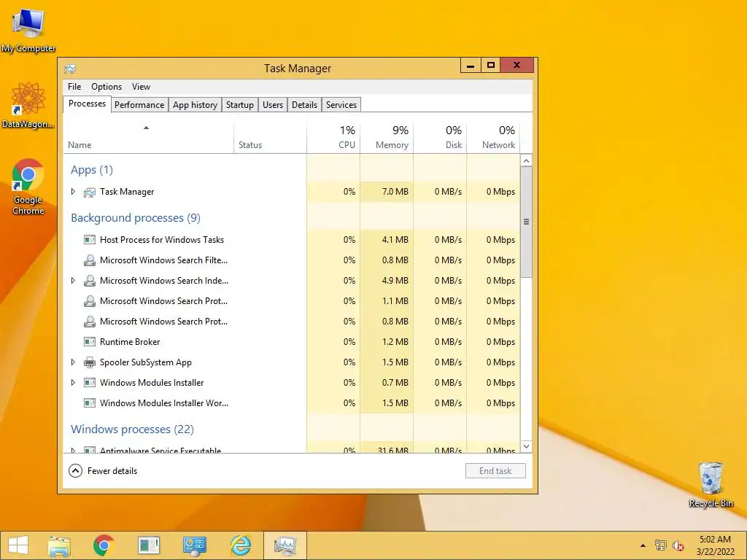The height and width of the screenshot is (560, 747).
Task: Click the Task Manager title bar icon
Action: pyautogui.click(x=70, y=69)
